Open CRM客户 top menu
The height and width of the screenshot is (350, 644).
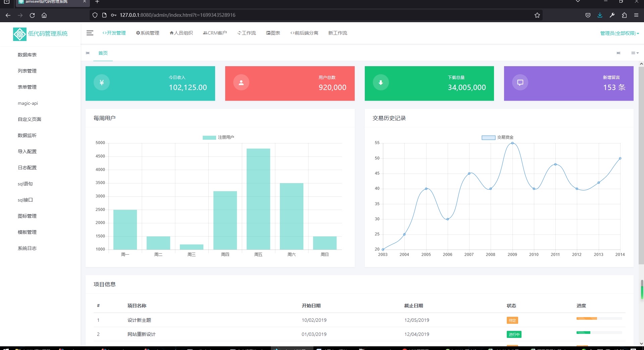(x=215, y=33)
